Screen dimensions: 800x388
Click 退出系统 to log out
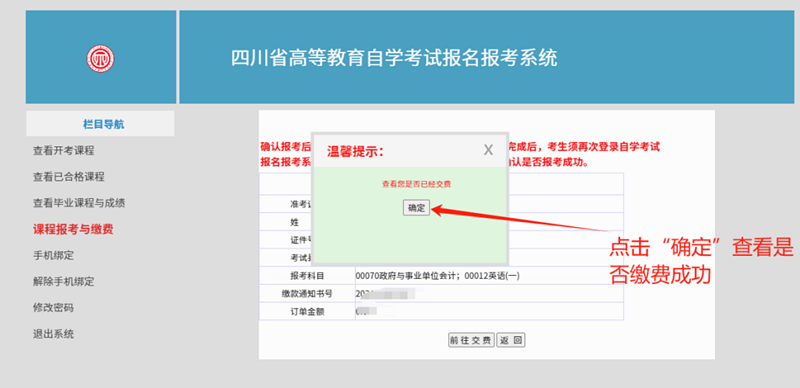point(54,334)
